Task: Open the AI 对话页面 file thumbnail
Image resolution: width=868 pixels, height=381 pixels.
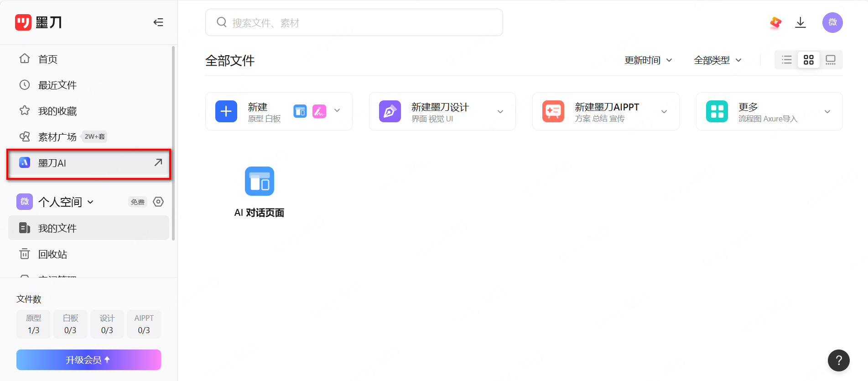Action: click(260, 181)
